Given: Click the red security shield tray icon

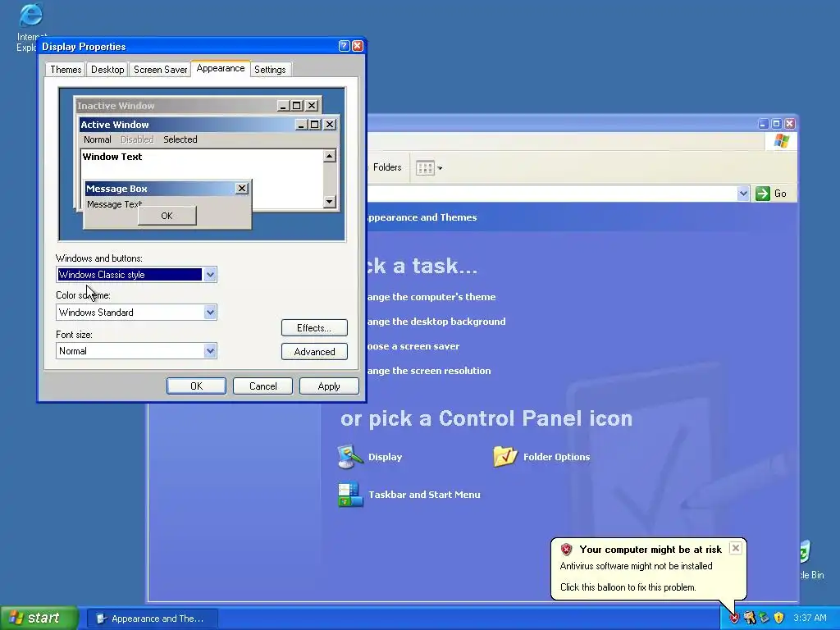Looking at the screenshot, I should click(x=734, y=618).
